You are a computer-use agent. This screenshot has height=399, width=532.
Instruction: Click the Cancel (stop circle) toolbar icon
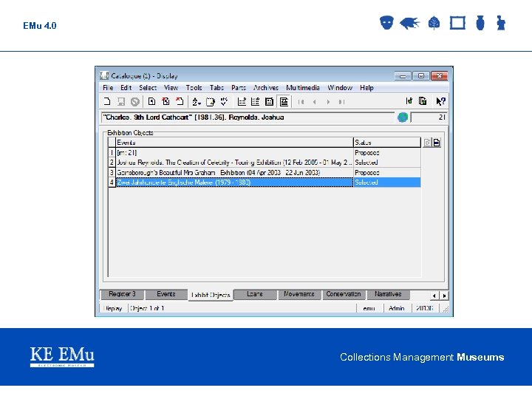(135, 101)
